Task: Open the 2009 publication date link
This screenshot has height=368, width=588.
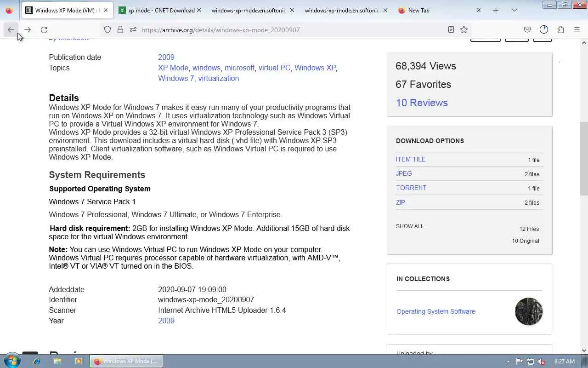Action: [166, 57]
